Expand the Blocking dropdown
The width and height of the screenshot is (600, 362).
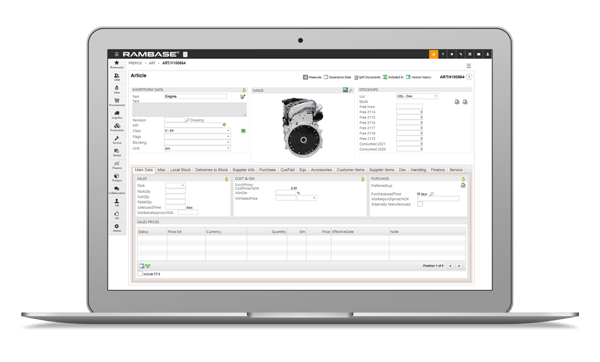[x=197, y=142]
